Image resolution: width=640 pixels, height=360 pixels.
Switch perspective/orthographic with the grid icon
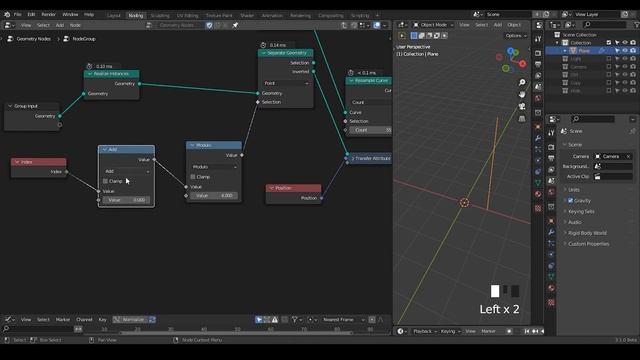(522, 119)
